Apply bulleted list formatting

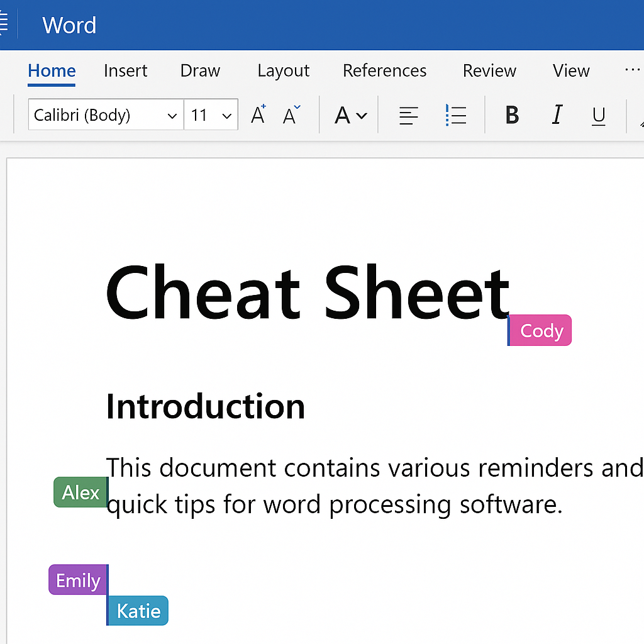click(x=456, y=115)
